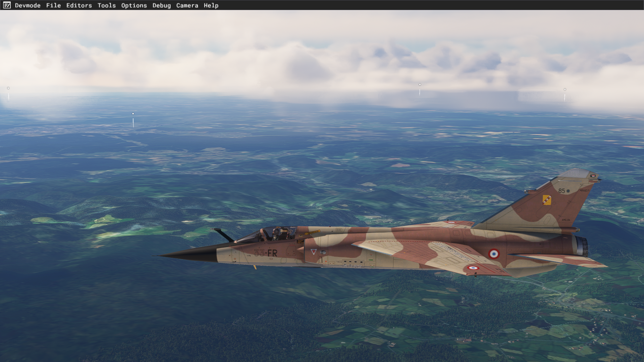Screen dimensions: 644x362
Task: Click the POI marker dot over the left terrain
Action: coord(133,114)
